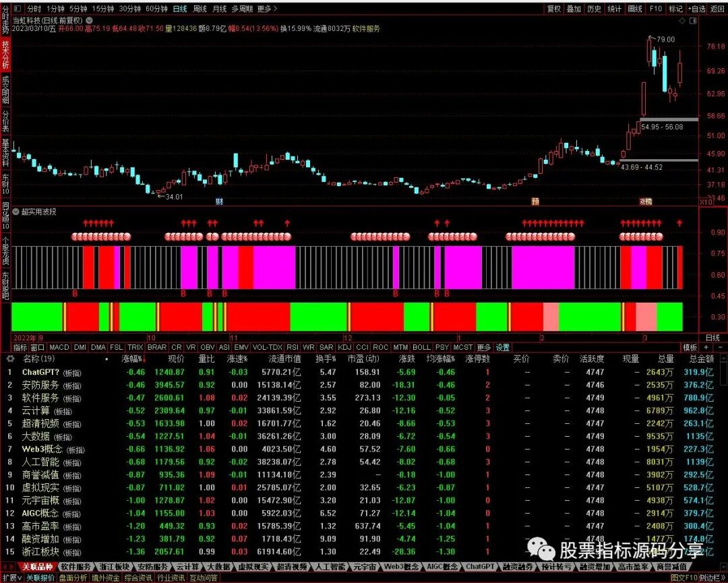
Task: Click the 统计 statistics button
Action: pyautogui.click(x=615, y=9)
